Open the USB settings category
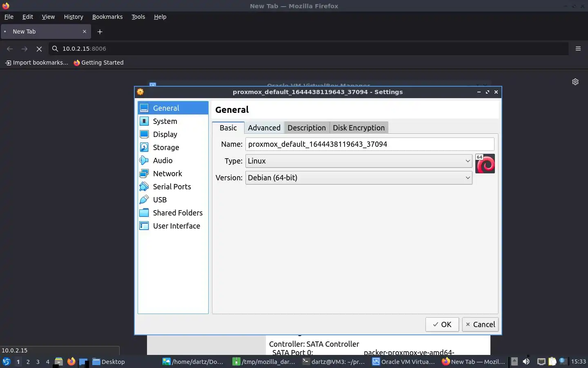 [173, 200]
